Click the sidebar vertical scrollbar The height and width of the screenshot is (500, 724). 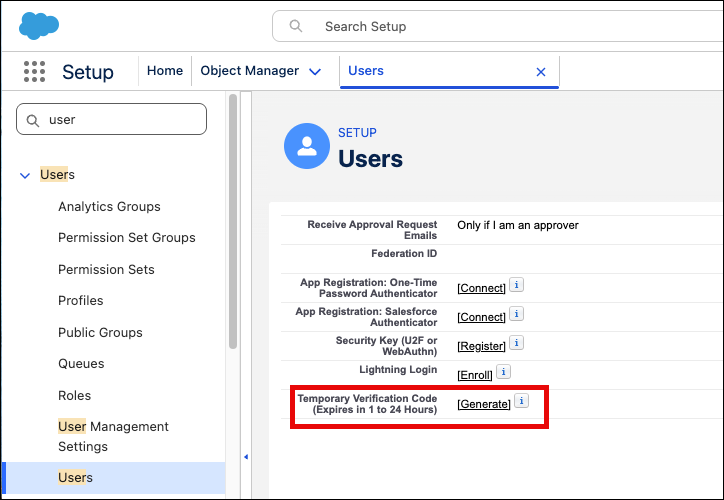pos(233,222)
